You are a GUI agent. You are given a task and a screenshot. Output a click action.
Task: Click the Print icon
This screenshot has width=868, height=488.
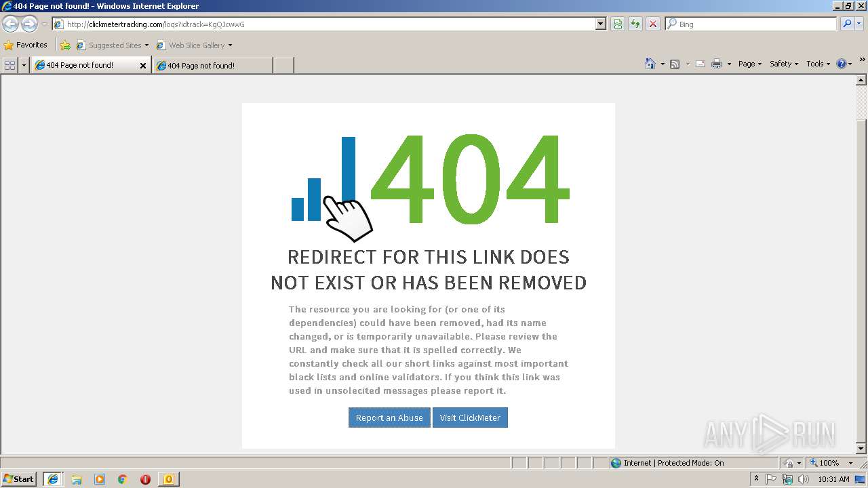tap(717, 64)
